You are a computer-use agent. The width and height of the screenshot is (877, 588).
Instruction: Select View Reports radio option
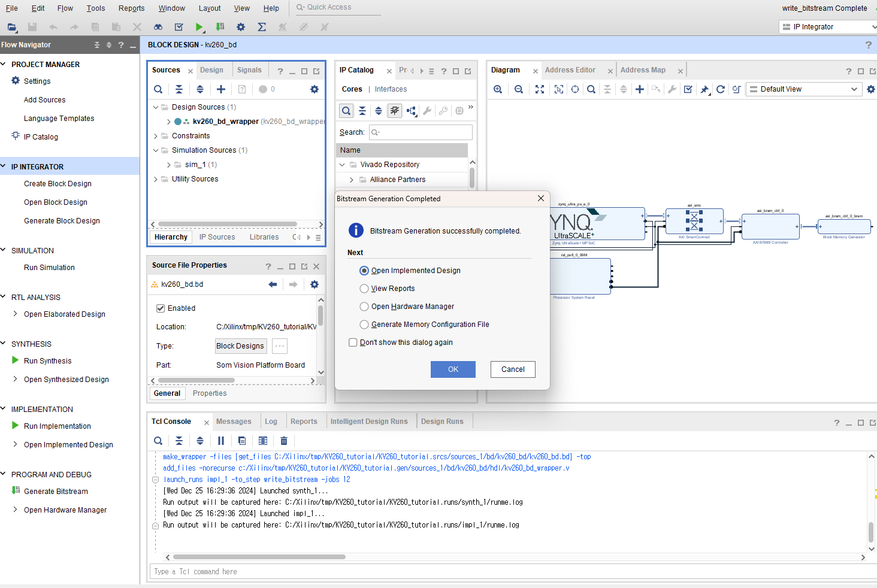pos(364,289)
